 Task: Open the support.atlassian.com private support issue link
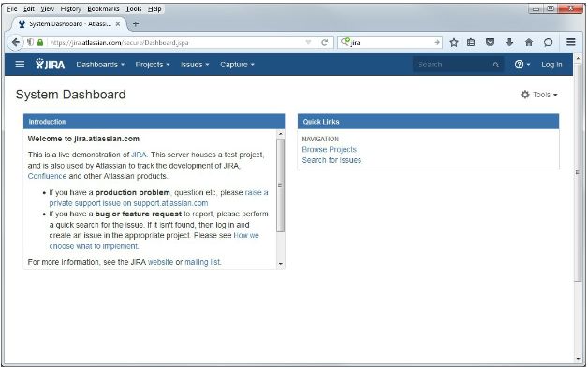click(128, 203)
